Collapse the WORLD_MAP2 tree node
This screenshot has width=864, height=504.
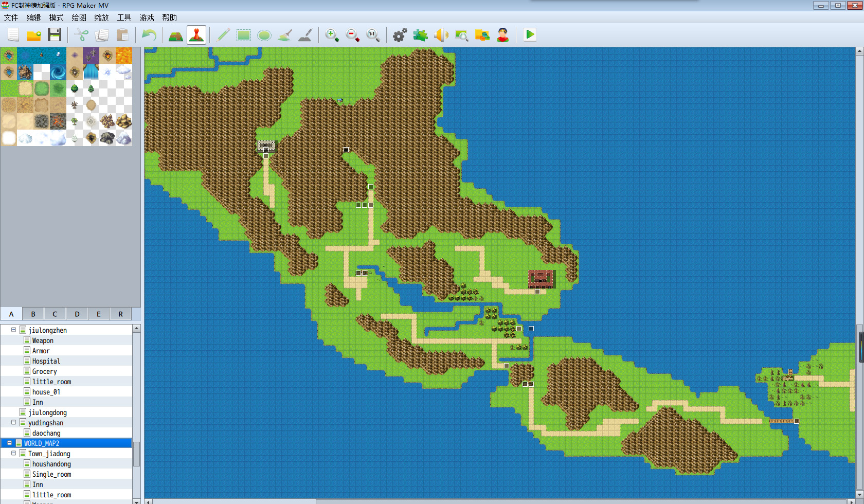pyautogui.click(x=9, y=443)
